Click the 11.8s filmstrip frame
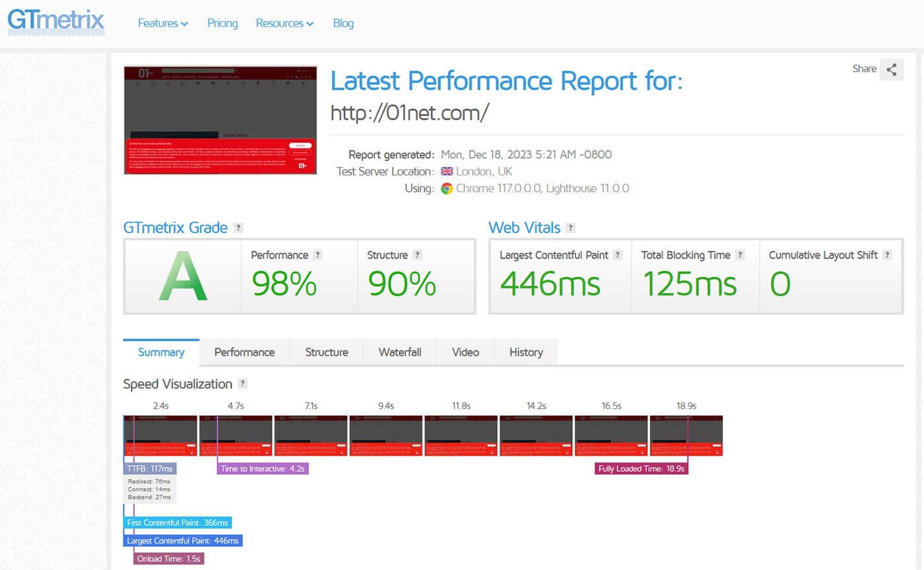The height and width of the screenshot is (570, 924). pos(461,435)
